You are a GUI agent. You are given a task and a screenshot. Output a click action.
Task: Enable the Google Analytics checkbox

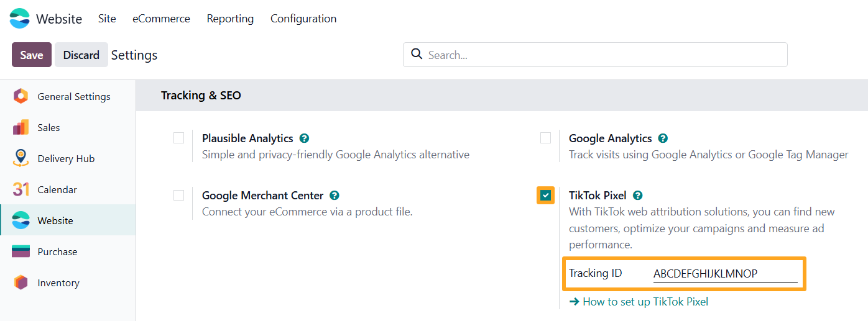(x=545, y=138)
